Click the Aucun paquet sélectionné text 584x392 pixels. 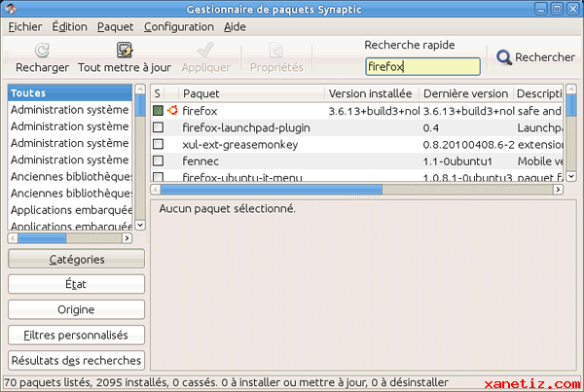[x=227, y=208]
